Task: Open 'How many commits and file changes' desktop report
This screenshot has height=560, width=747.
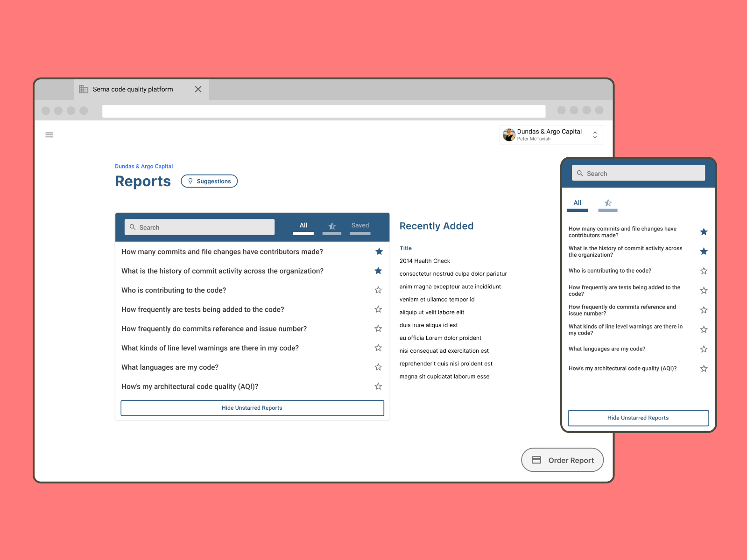Action: pos(222,252)
